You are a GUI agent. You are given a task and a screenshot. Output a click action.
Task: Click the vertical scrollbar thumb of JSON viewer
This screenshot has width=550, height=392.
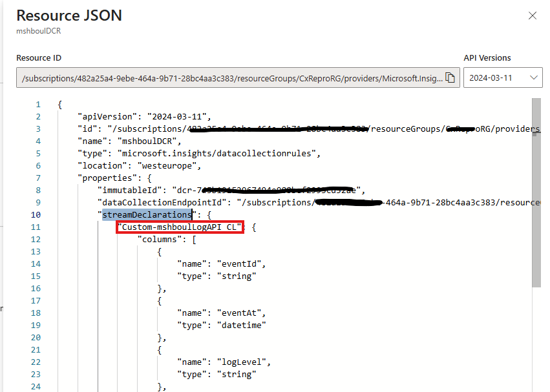536,192
